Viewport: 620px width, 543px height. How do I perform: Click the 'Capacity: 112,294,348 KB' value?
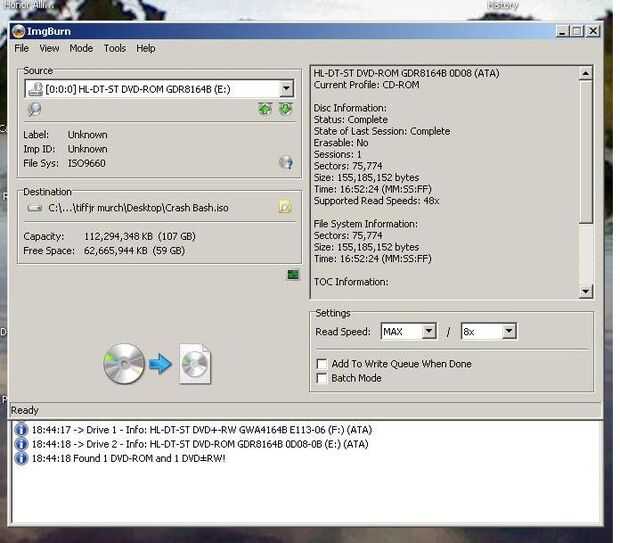tap(140, 236)
